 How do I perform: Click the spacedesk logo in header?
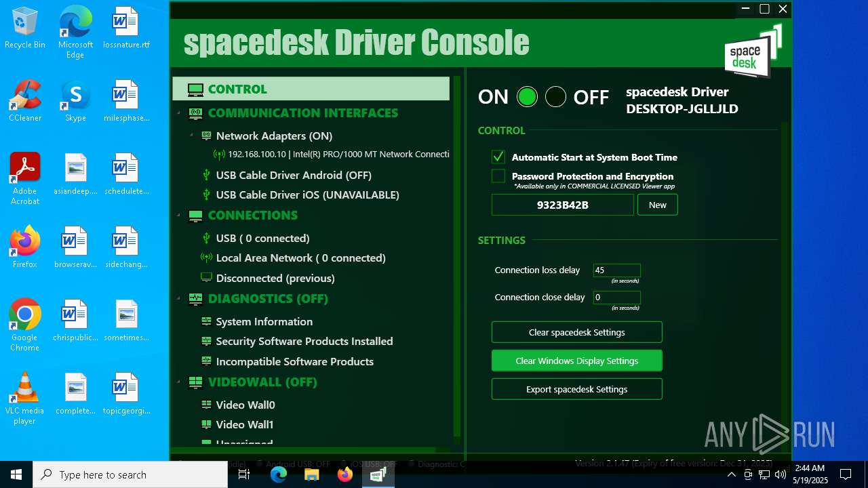coord(753,51)
